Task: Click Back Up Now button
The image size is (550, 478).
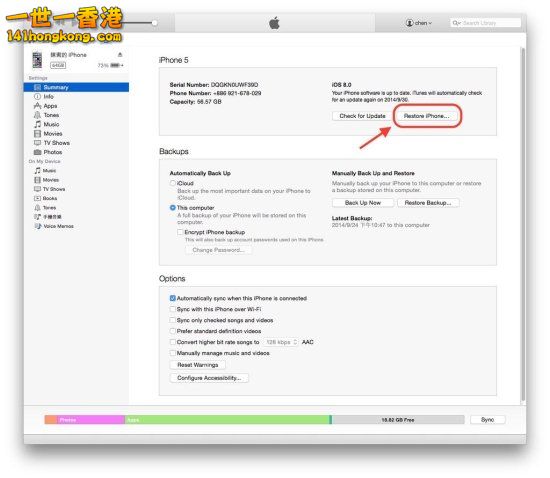Action: 363,203
